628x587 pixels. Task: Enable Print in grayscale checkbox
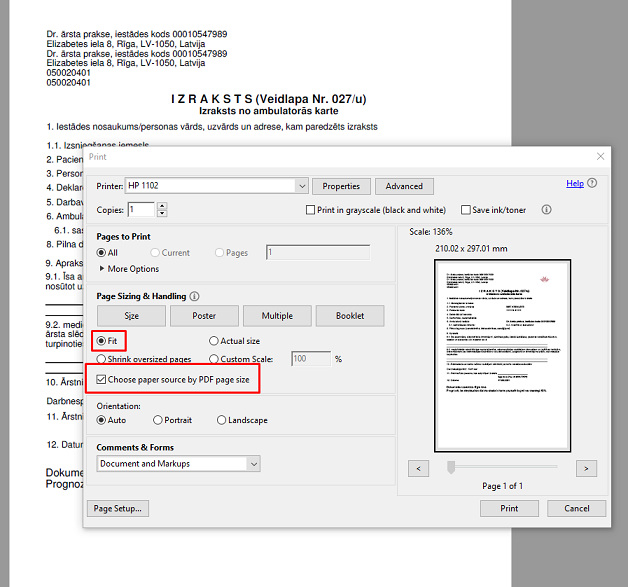click(310, 210)
